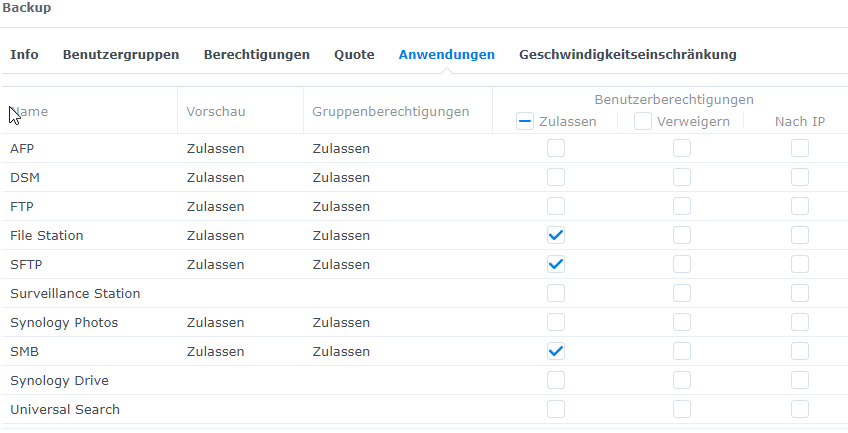Open the Geschwindigkeitseinschränkung tab
Screen dimensions: 848x433
tap(627, 54)
